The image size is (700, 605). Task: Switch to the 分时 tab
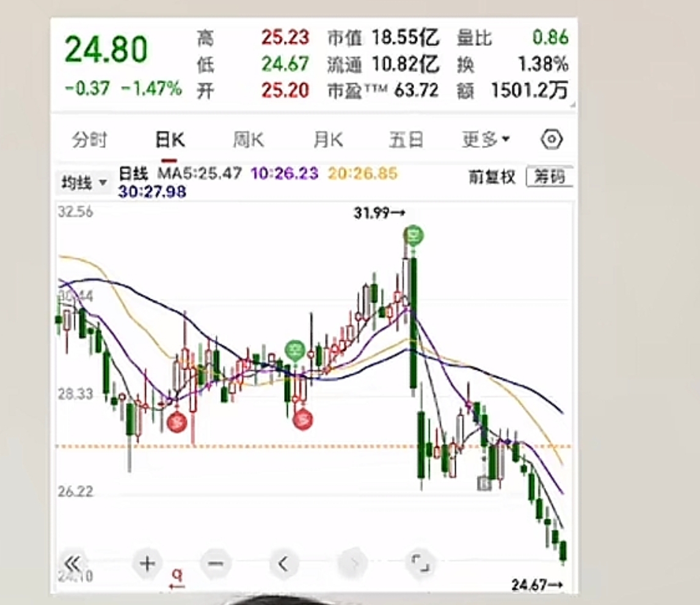click(90, 140)
